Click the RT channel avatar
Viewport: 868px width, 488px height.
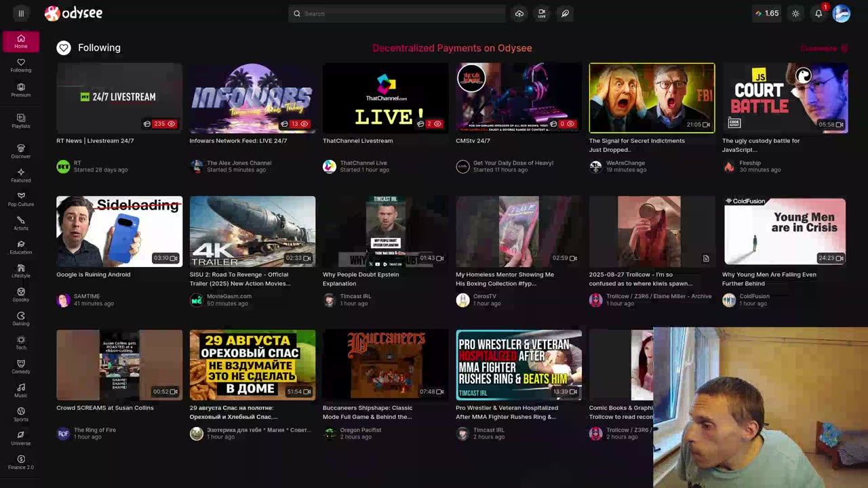coord(63,167)
